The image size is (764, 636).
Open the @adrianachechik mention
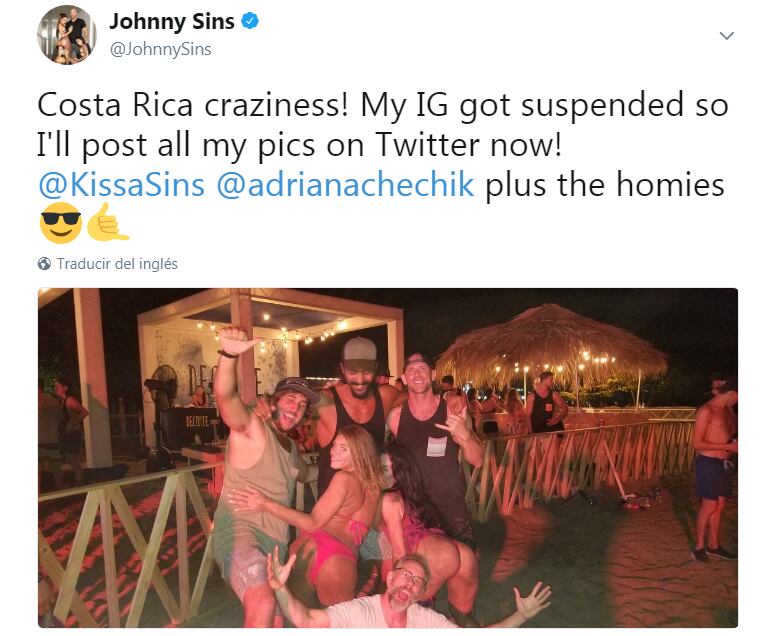[x=345, y=185]
